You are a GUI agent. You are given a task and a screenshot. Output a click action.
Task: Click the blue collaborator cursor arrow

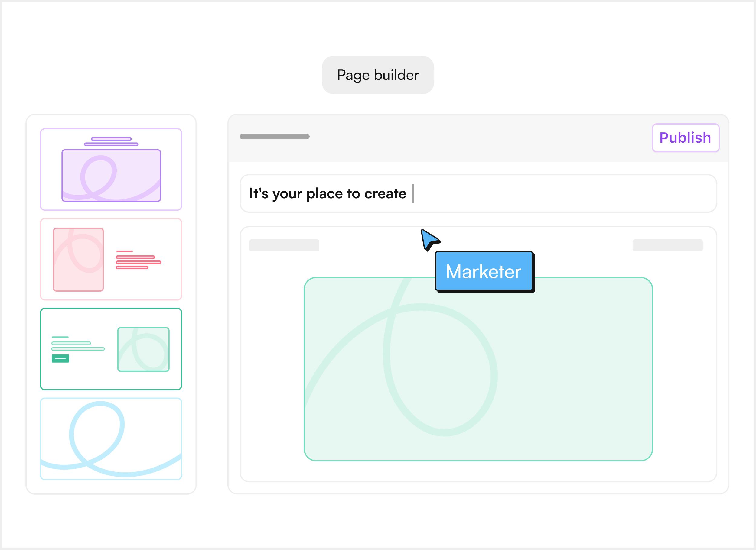[429, 238]
